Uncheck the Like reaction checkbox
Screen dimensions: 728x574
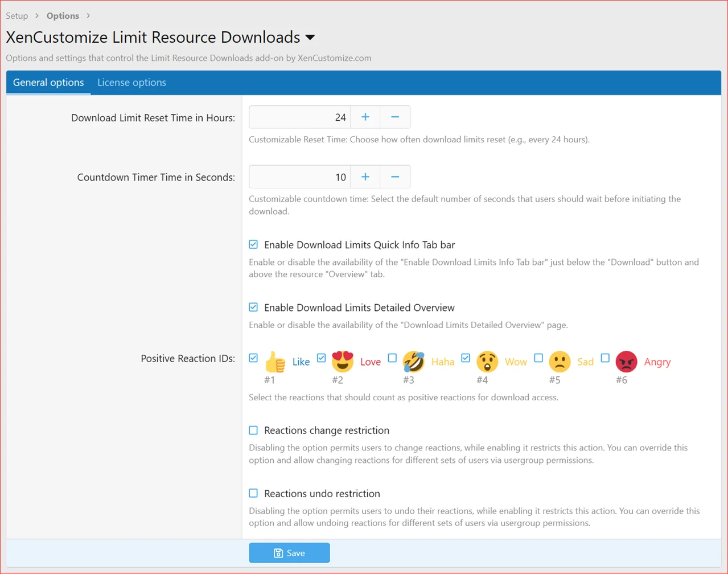click(x=253, y=358)
